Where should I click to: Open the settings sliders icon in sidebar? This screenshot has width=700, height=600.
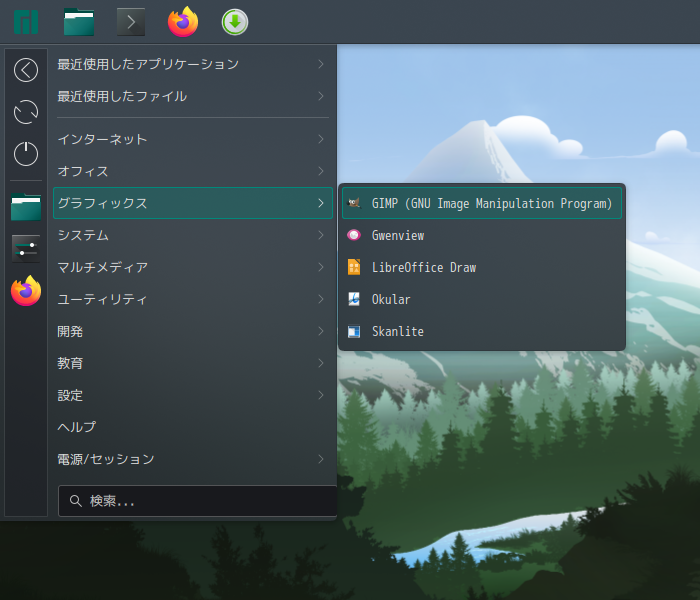tap(26, 249)
